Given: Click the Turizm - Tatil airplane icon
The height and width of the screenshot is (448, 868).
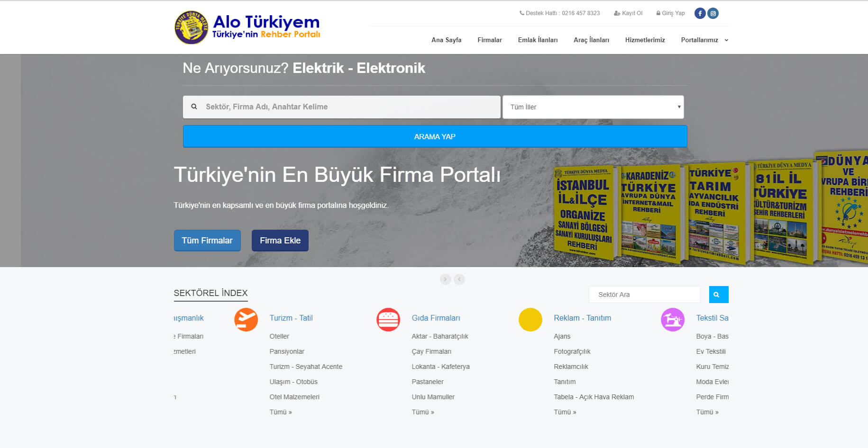Looking at the screenshot, I should (x=246, y=320).
